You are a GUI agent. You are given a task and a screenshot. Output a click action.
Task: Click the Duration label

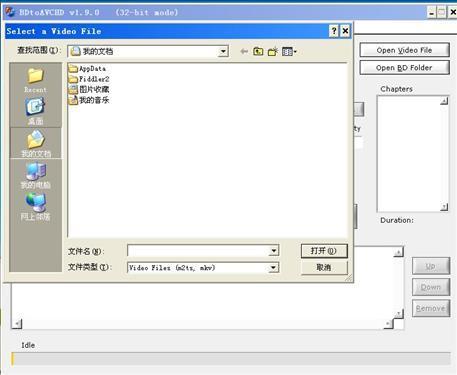(x=397, y=220)
